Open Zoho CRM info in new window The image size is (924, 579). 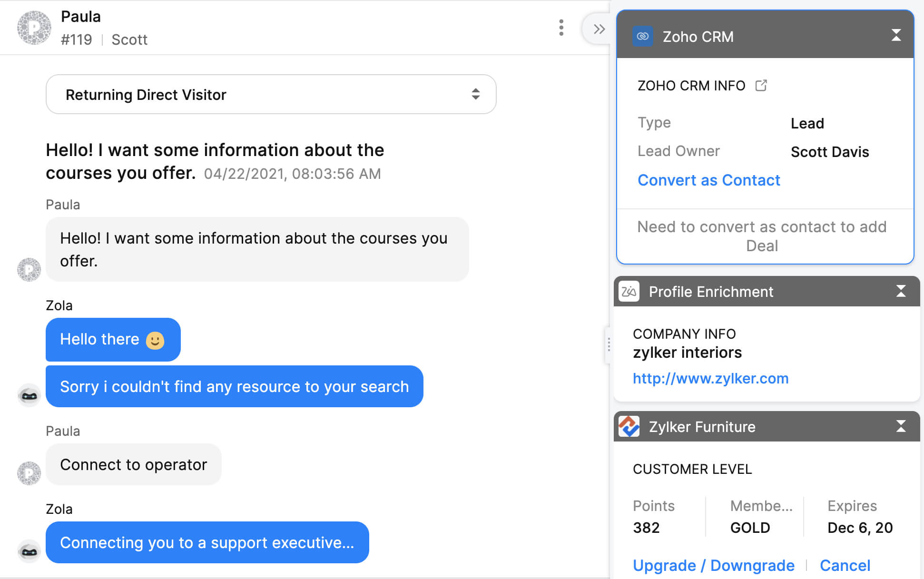pos(761,86)
